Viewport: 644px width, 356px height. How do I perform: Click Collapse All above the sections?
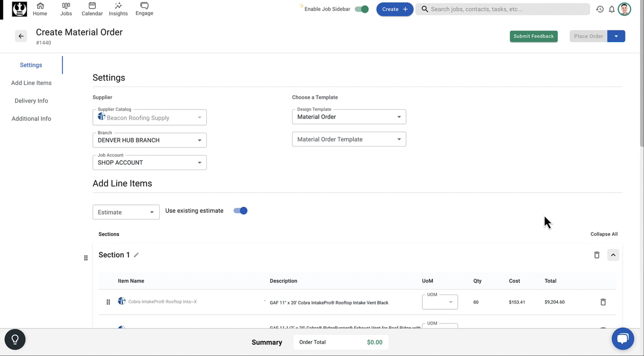[604, 234]
